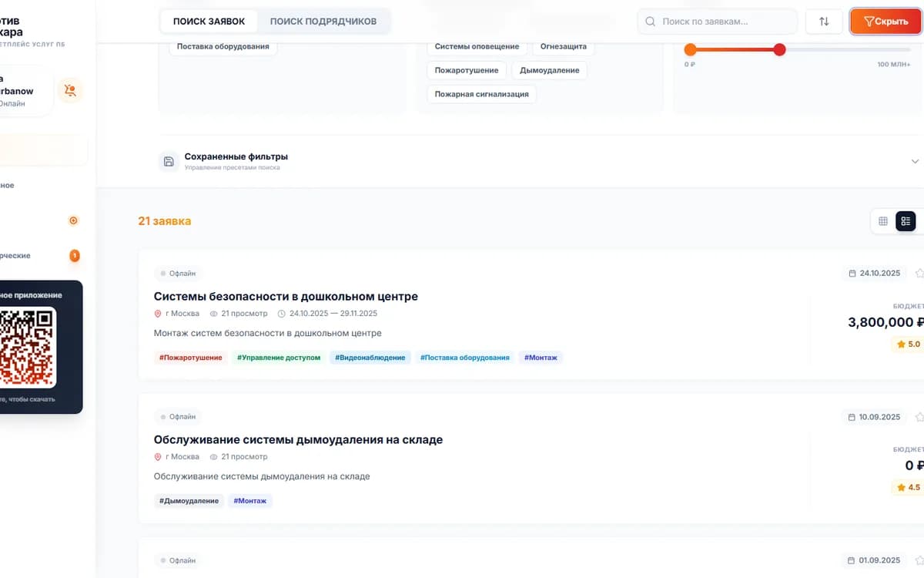Click the views eye icon on warehouse request
Image resolution: width=924 pixels, height=578 pixels.
(214, 457)
